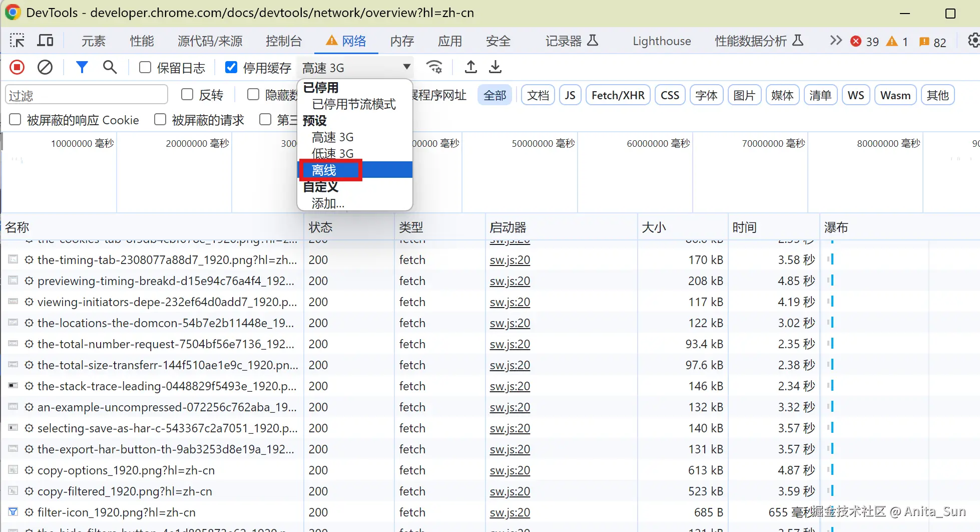The image size is (980, 532).
Task: Filter requests by 媒体
Action: tap(782, 95)
